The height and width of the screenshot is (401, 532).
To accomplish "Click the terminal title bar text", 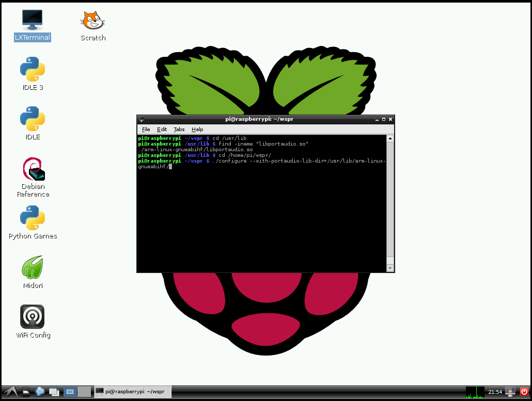I will pos(259,119).
